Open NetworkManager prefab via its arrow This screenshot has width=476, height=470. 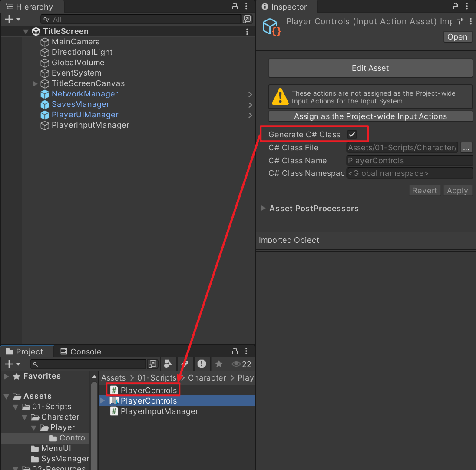coord(250,94)
